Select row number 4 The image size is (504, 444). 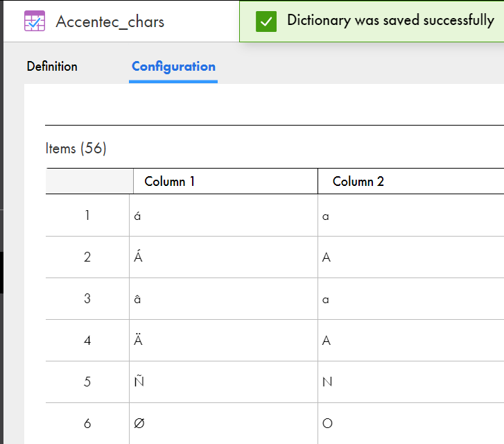click(x=87, y=341)
